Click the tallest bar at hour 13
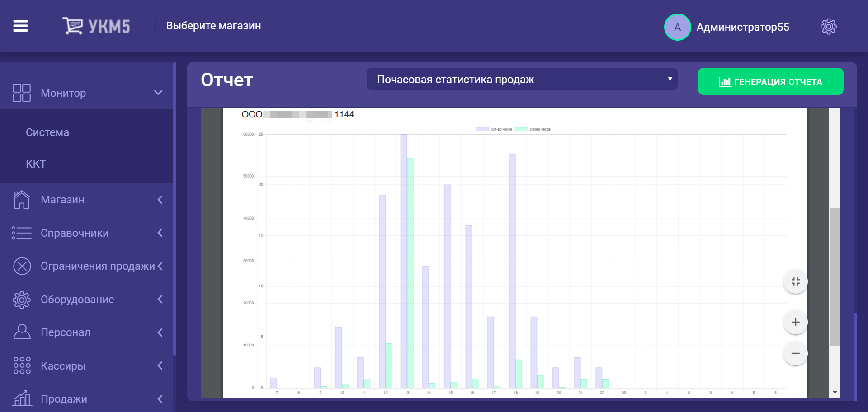Image resolution: width=868 pixels, height=412 pixels. point(404,261)
